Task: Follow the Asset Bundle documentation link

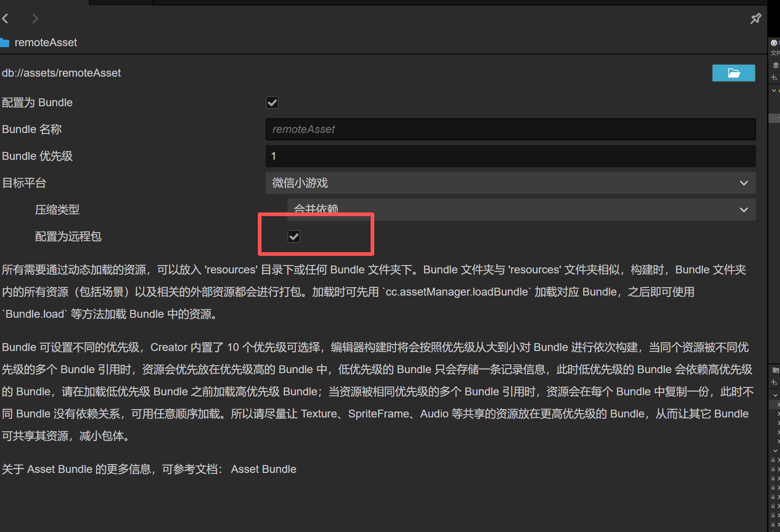Action: (x=263, y=469)
